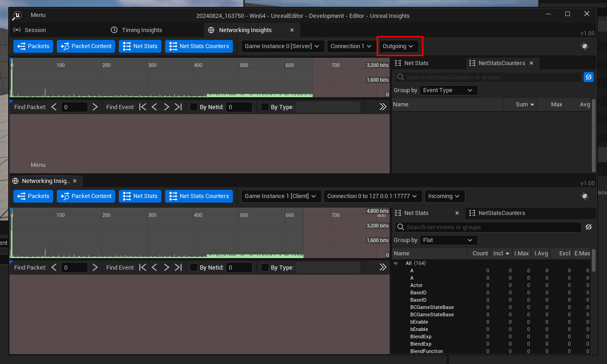Go to next event in upper panel
Viewport: 607px width, 364px height.
166,107
